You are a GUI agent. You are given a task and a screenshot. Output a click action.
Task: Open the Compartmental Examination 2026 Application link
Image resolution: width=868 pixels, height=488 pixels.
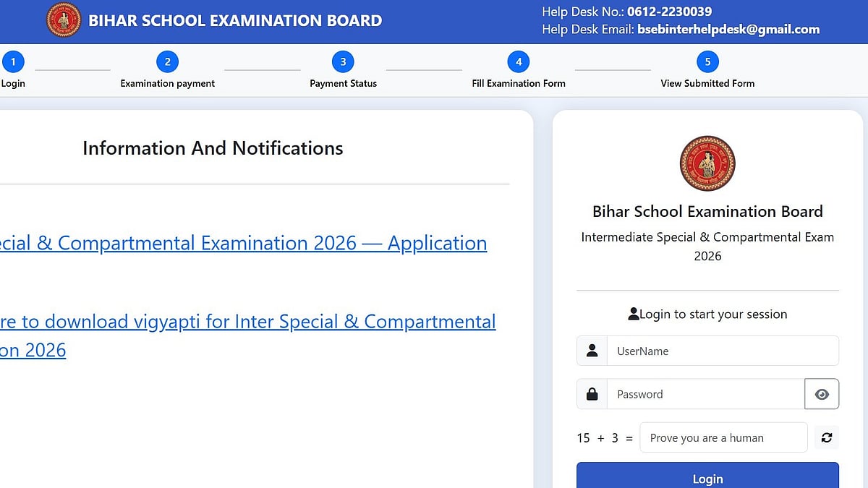pos(243,244)
